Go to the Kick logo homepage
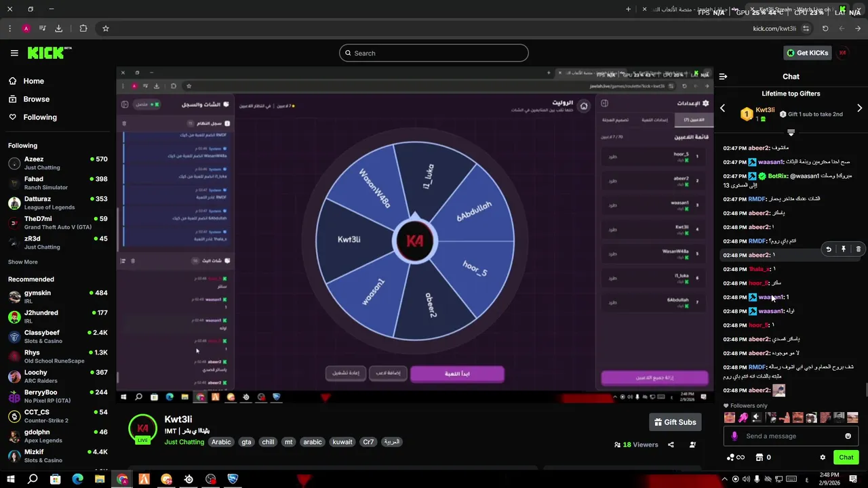 (x=50, y=53)
